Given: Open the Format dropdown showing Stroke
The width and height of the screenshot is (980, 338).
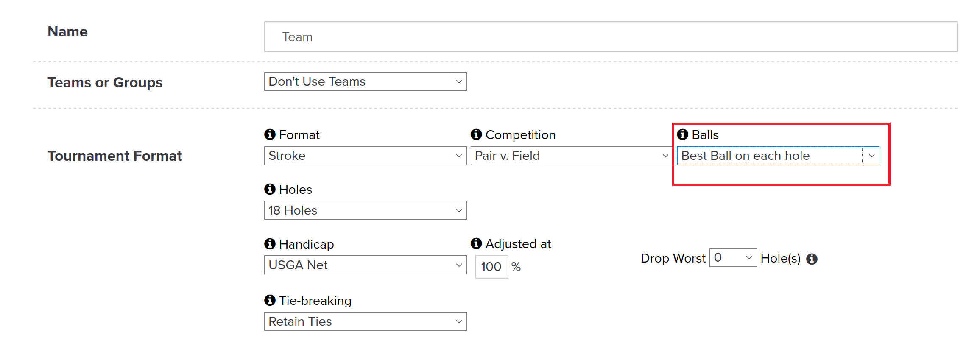Looking at the screenshot, I should coord(365,156).
